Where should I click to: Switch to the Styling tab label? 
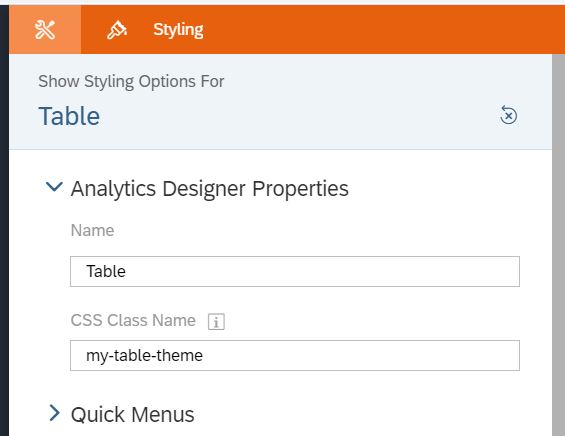(x=178, y=30)
